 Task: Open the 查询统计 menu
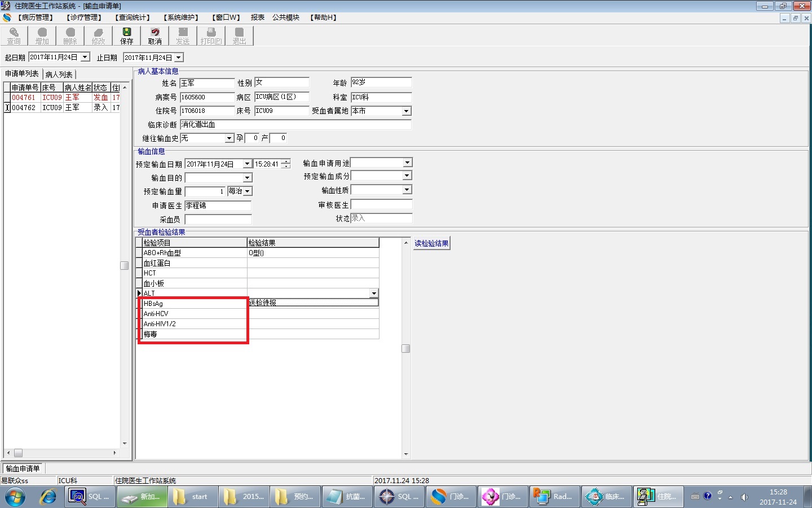pyautogui.click(x=132, y=17)
